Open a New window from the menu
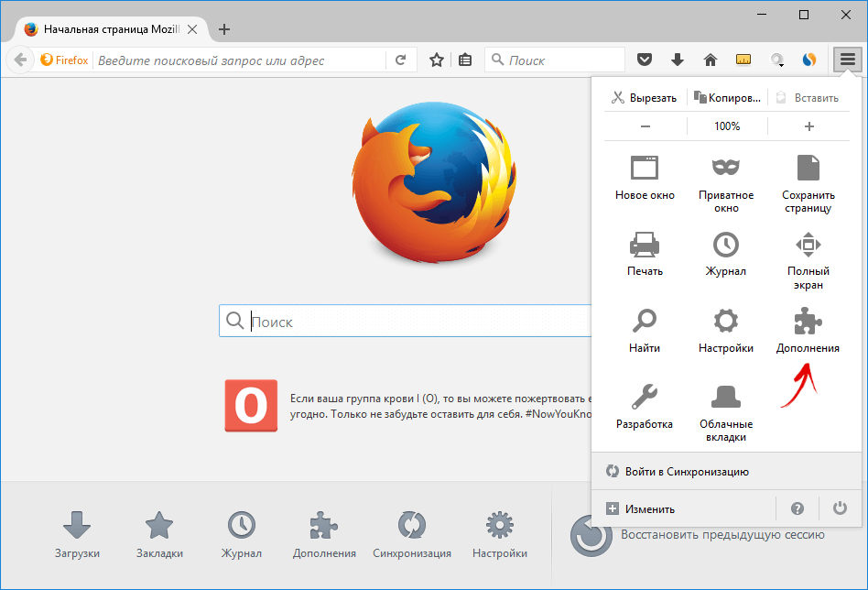Image resolution: width=868 pixels, height=590 pixels. 645,178
